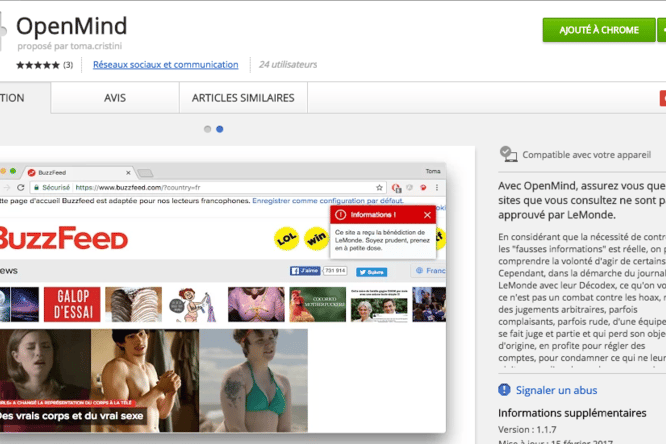This screenshot has height=444, width=666.
Task: Click the five-star rating
Action: click(38, 65)
